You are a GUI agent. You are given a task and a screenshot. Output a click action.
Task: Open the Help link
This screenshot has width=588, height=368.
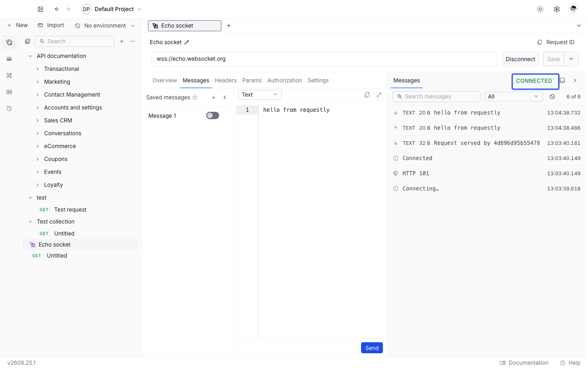(570, 363)
